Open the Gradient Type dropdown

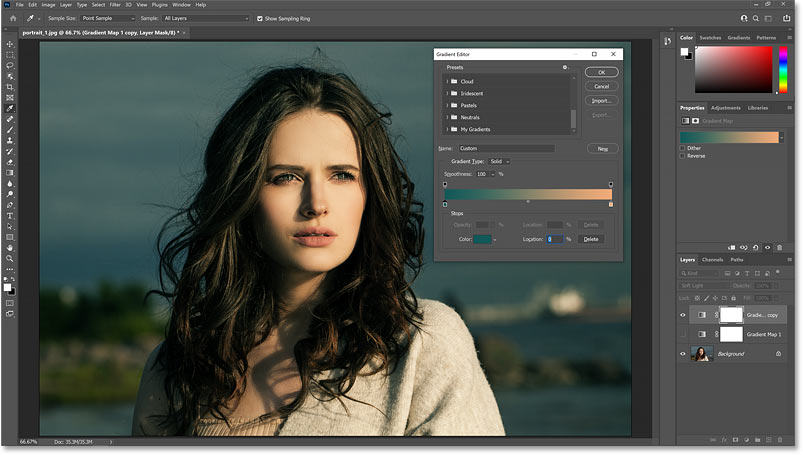coord(499,161)
